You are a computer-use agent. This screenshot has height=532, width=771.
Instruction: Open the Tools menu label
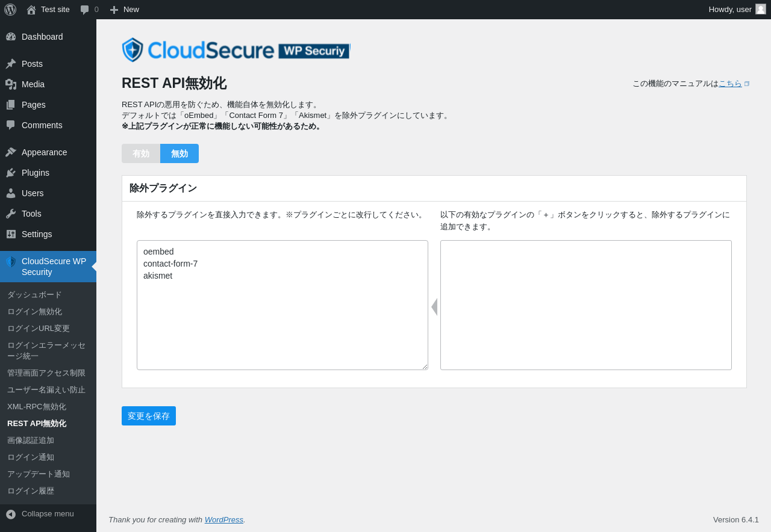[31, 214]
